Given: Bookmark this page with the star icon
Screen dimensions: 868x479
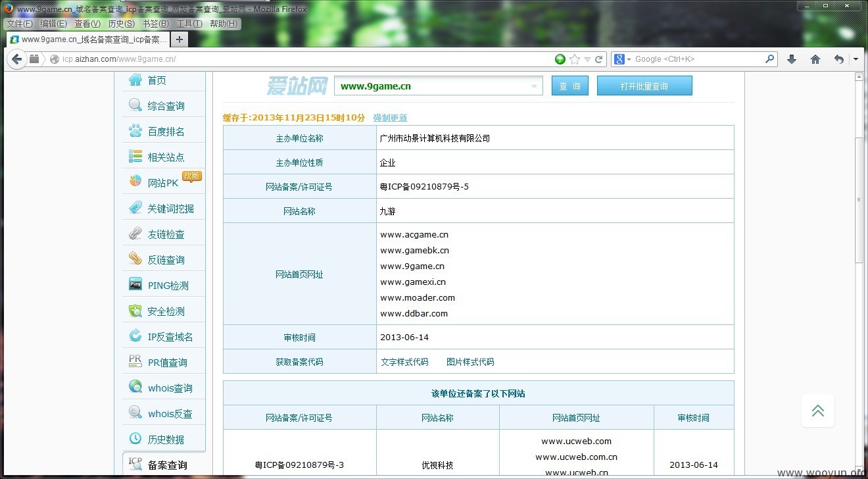Looking at the screenshot, I should tap(575, 59).
